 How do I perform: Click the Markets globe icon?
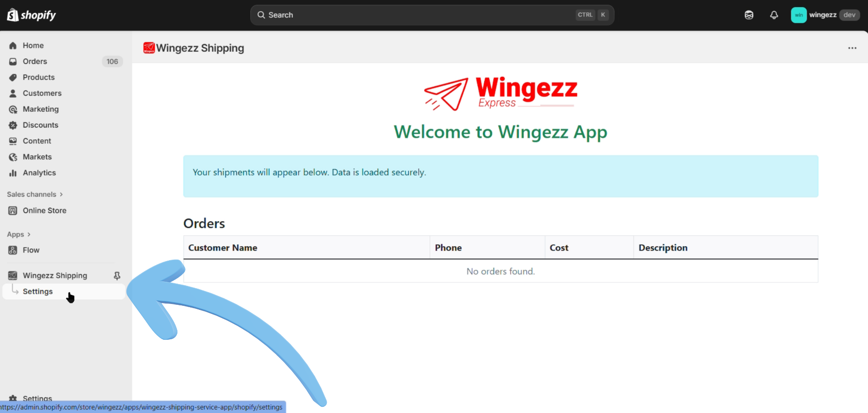pyautogui.click(x=13, y=157)
